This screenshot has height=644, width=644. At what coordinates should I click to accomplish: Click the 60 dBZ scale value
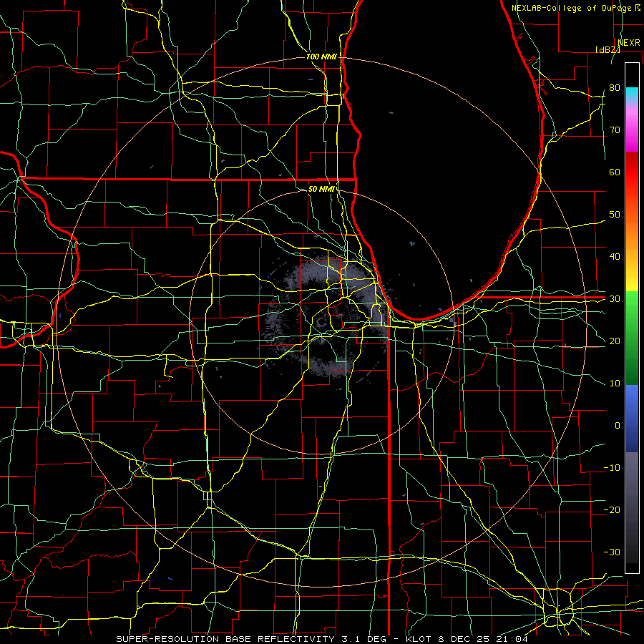pyautogui.click(x=615, y=172)
